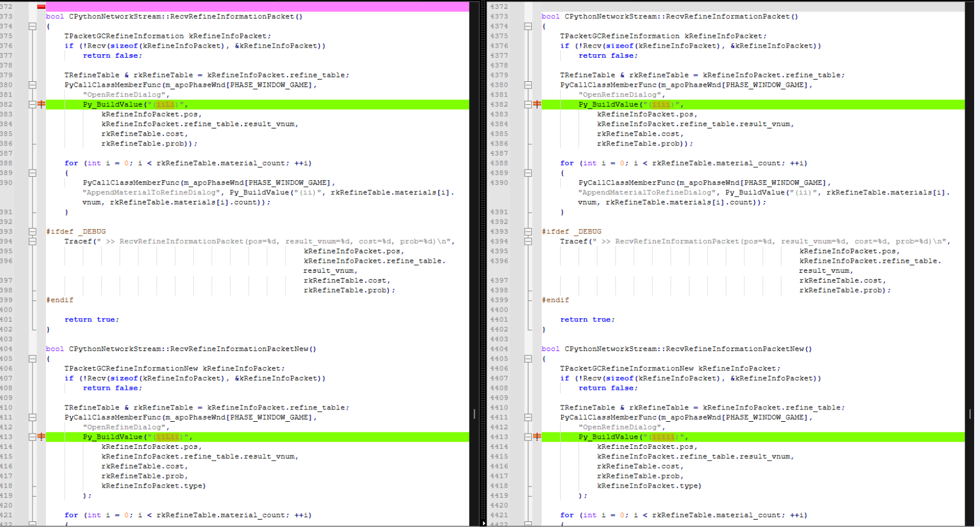
Task: Click the '#endif' line in the right pane
Action: 555,300
